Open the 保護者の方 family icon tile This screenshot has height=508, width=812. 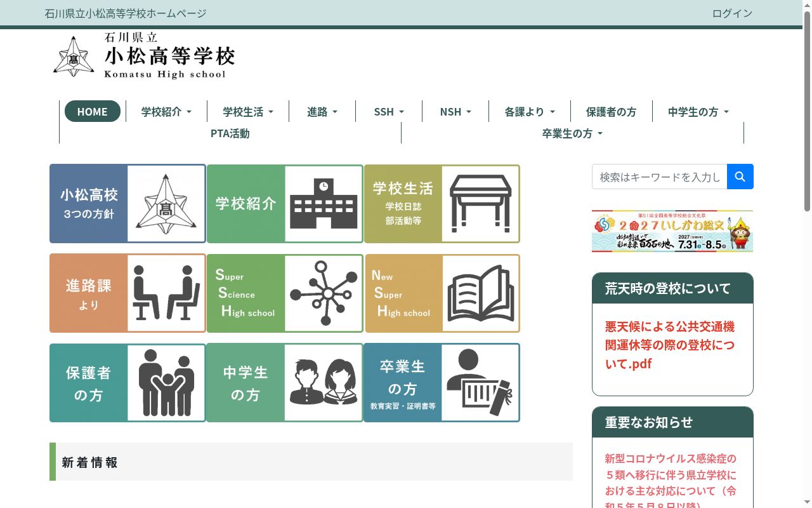(x=128, y=383)
